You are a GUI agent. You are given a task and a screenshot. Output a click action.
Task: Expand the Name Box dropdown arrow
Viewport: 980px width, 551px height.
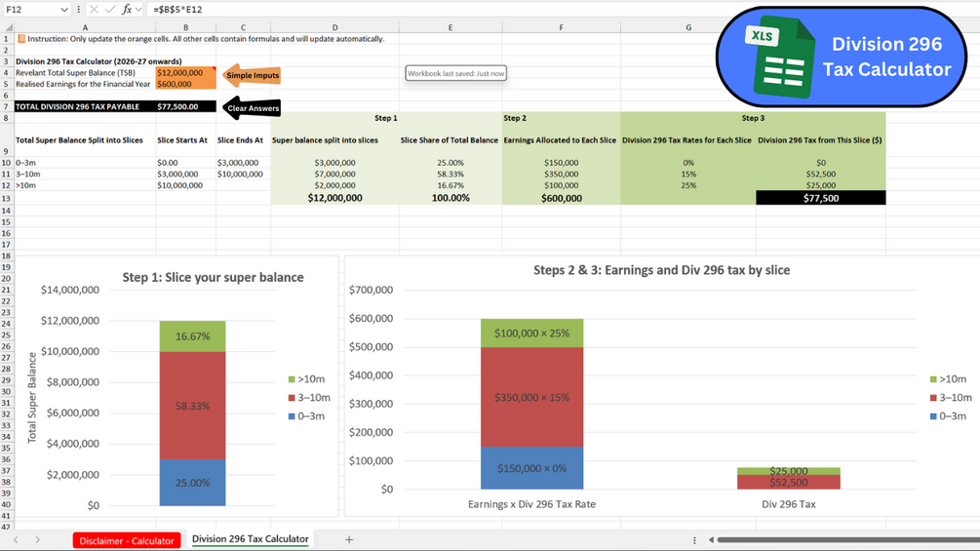pos(64,10)
